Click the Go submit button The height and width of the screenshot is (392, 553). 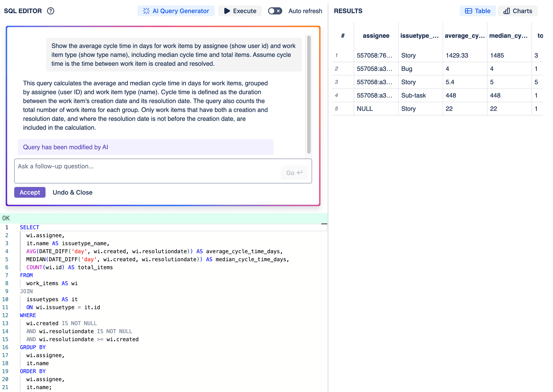click(294, 173)
